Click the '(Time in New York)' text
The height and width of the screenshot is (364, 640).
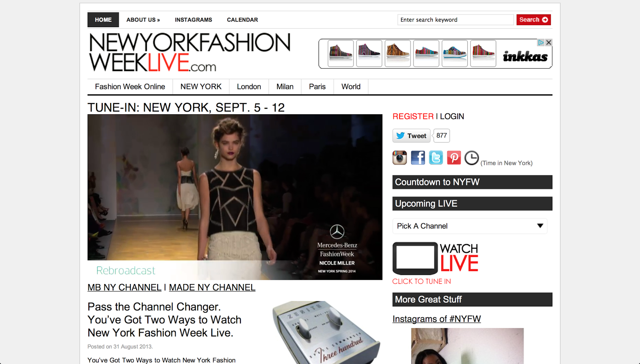coord(506,163)
